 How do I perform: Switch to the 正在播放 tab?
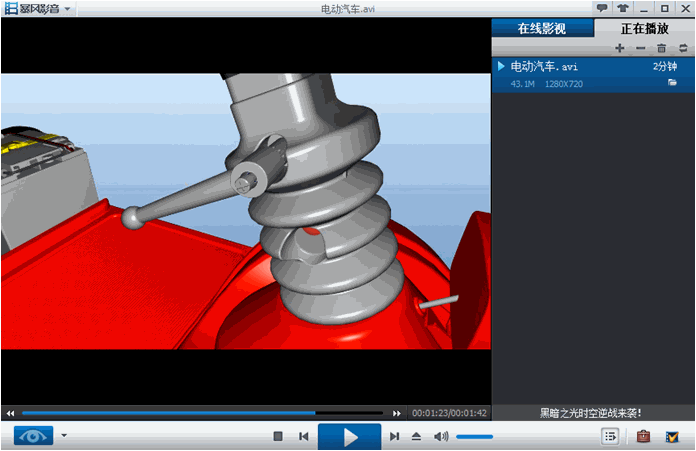click(645, 28)
